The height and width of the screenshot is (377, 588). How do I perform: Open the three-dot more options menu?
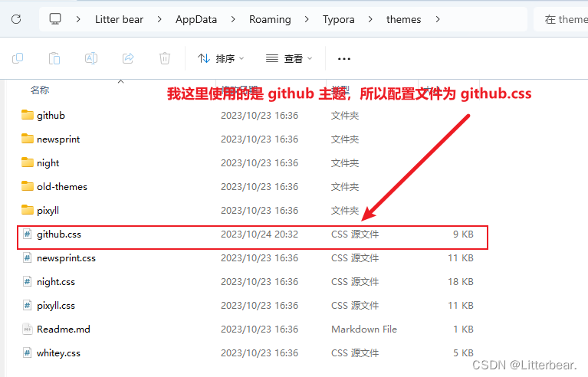click(x=344, y=59)
